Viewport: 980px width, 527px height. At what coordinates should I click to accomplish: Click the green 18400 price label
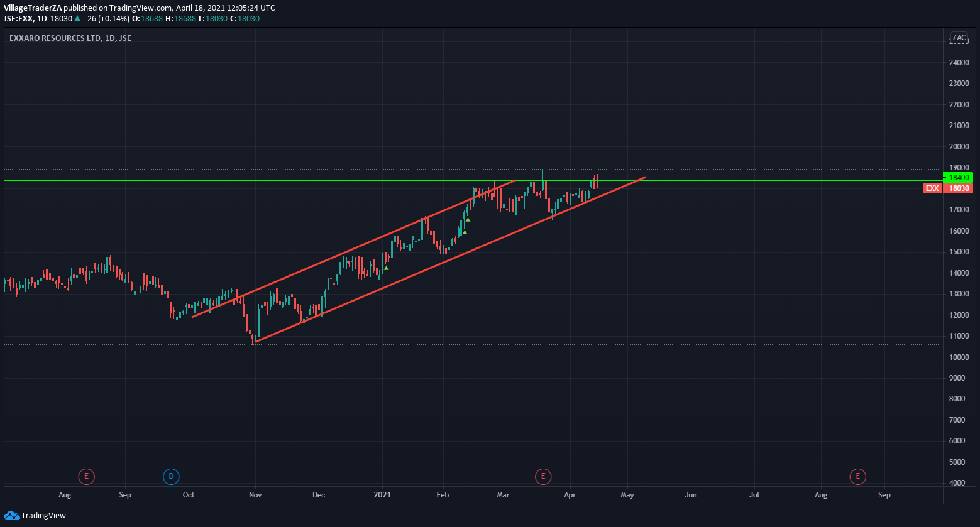(958, 178)
